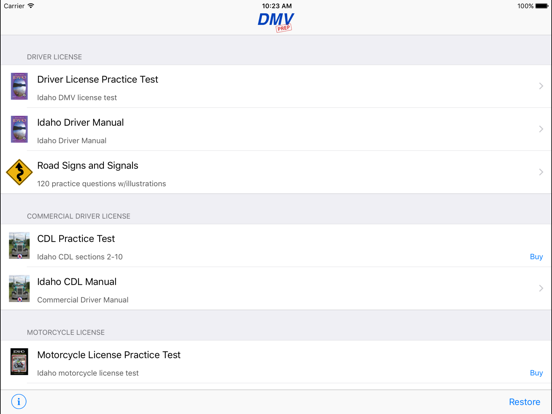
Task: Select the Idaho DMV license test subtitle
Action: pyautogui.click(x=77, y=98)
